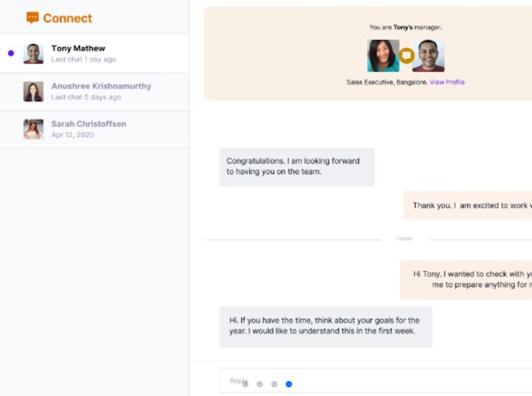Screen dimensions: 532x396
Task: Click the "think about your goals" message
Action: [x=325, y=326]
